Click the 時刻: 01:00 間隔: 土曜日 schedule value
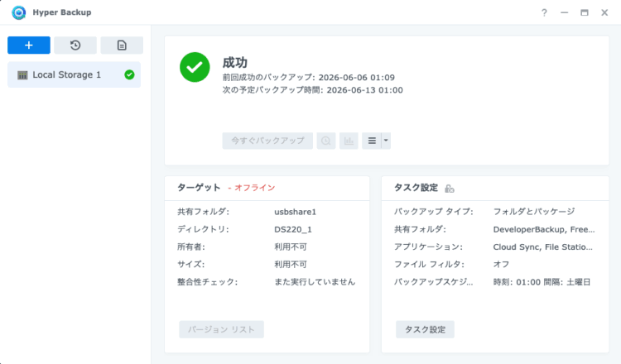The image size is (621, 364). coord(542,282)
